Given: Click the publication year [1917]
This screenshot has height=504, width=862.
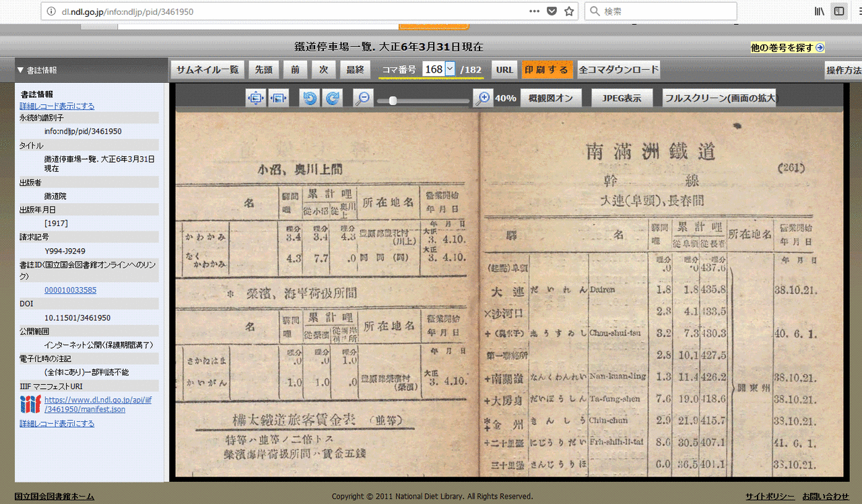Looking at the screenshot, I should point(56,223).
